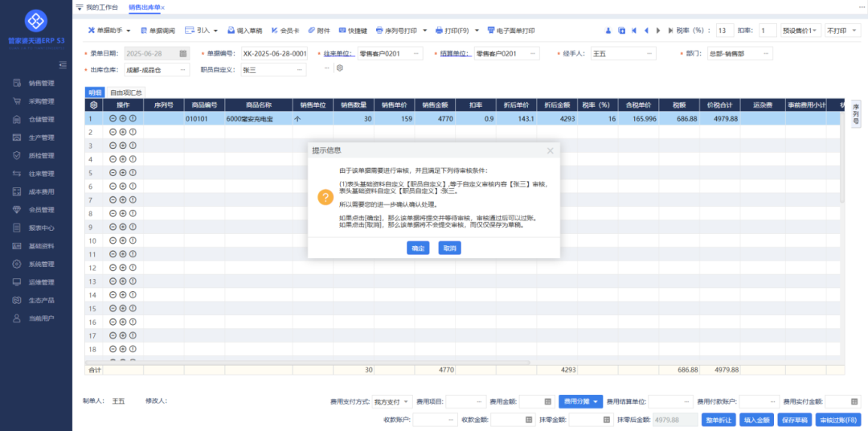The width and height of the screenshot is (868, 431).
Task: Click 取消 in the prompt dialog
Action: (x=449, y=248)
